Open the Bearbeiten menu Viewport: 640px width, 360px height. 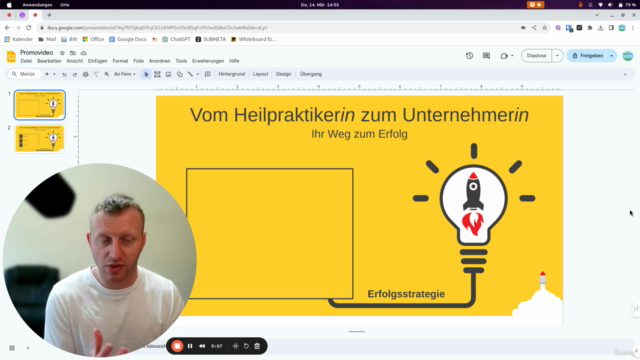(49, 61)
